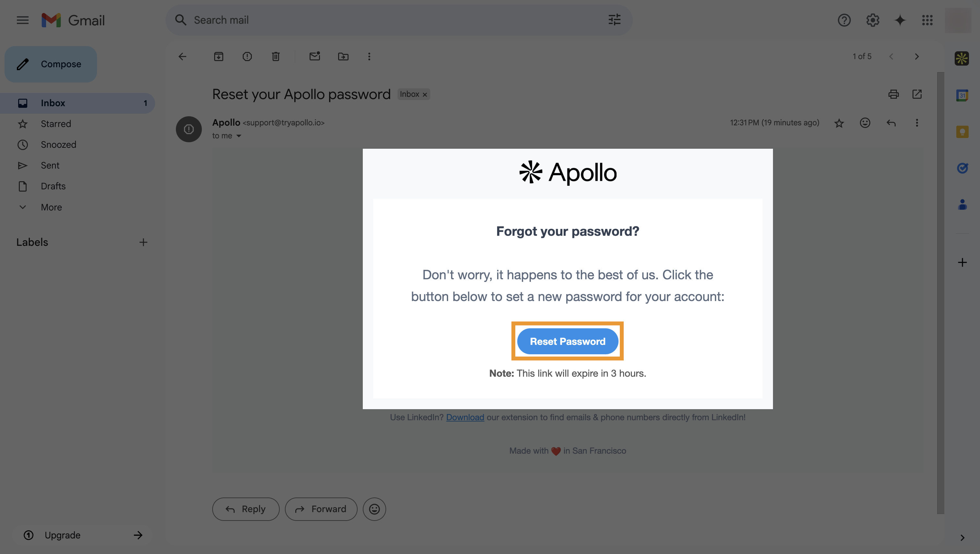
Task: Add an emoji reaction to the email
Action: click(865, 123)
